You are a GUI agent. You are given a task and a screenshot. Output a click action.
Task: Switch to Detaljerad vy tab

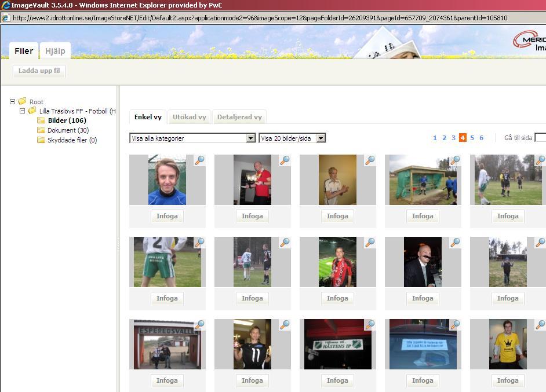pyautogui.click(x=239, y=117)
